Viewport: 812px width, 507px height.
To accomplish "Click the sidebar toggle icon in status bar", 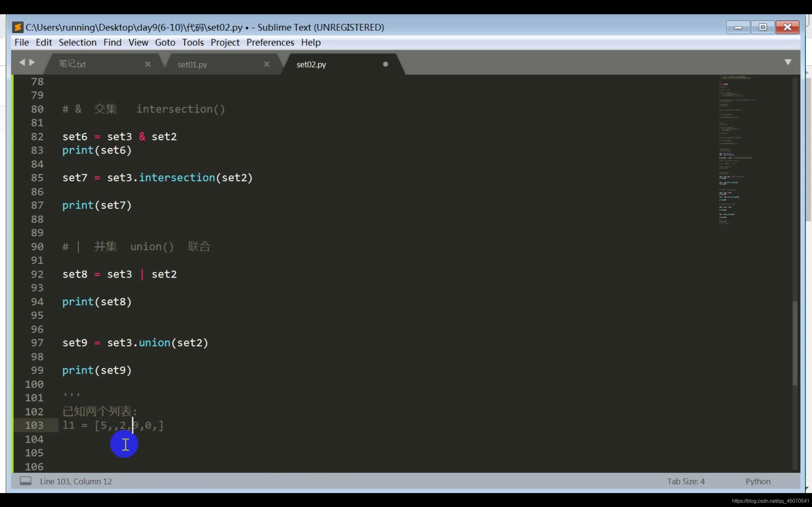I will pyautogui.click(x=25, y=481).
